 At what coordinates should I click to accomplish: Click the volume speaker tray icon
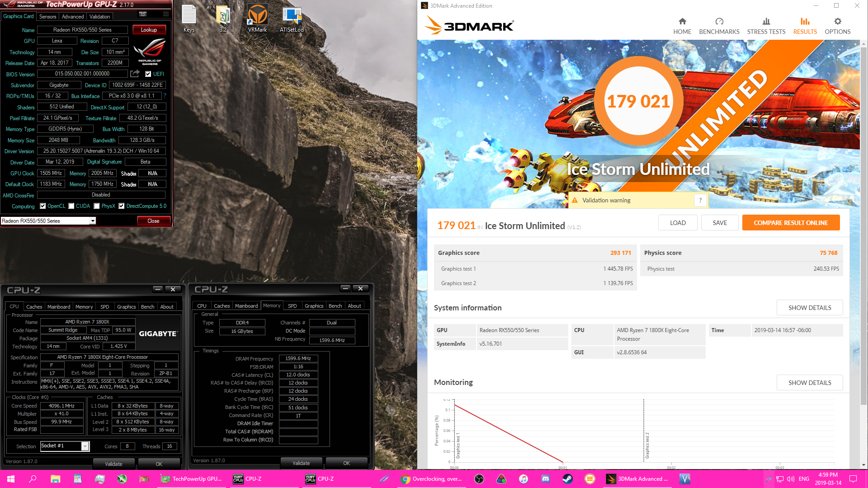[790, 479]
